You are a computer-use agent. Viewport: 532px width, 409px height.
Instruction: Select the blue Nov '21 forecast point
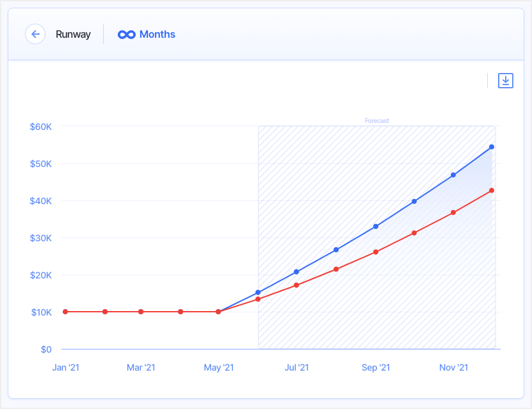click(453, 175)
